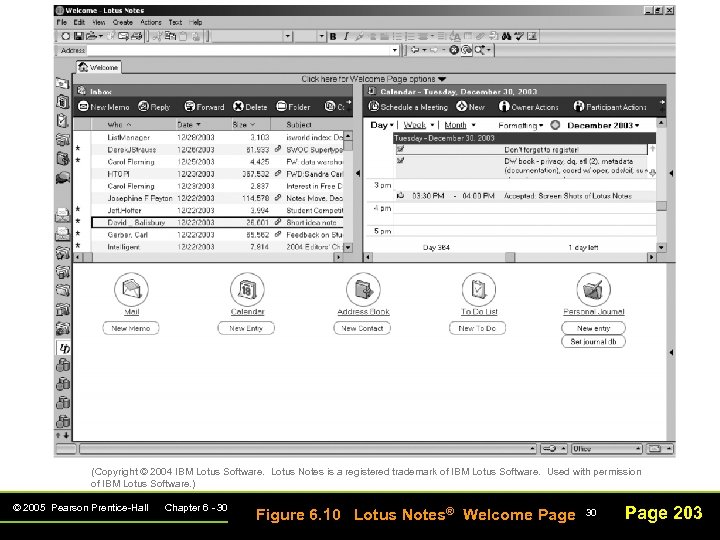This screenshot has height=540, width=720.
Task: Open the Help menu
Action: point(196,22)
